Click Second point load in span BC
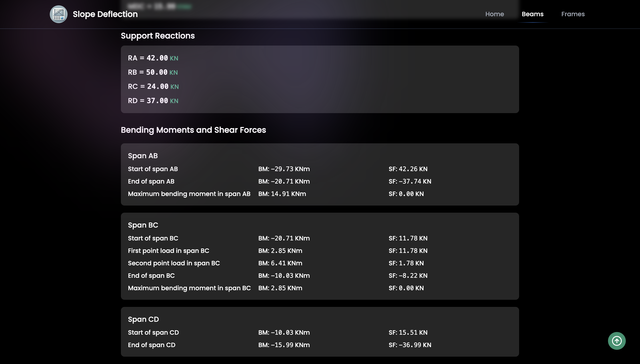This screenshot has width=640, height=364. tap(174, 263)
